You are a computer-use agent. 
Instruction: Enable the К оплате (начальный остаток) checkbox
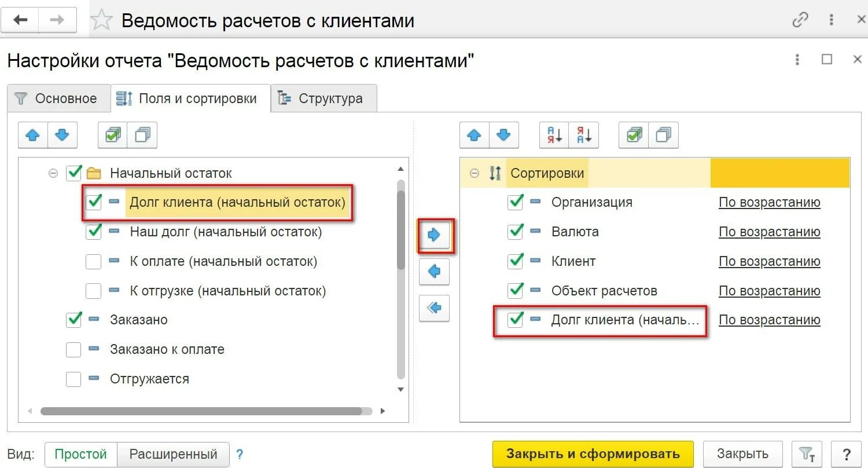pyautogui.click(x=93, y=261)
